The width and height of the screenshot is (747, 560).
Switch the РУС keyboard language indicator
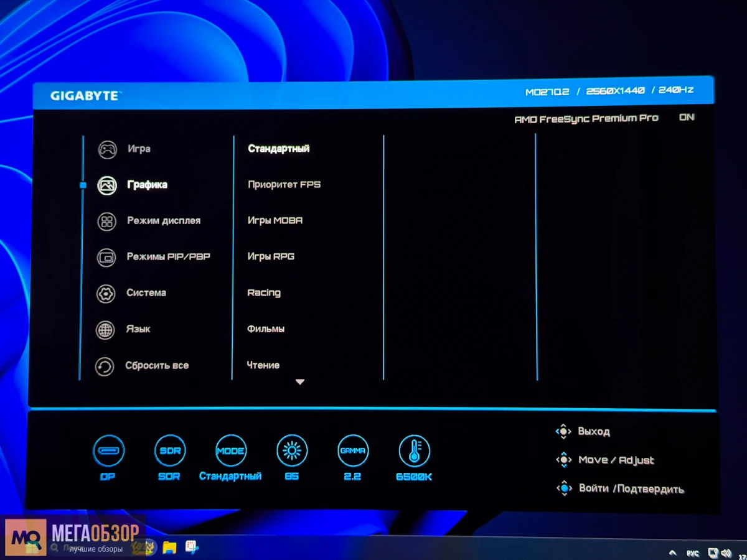[692, 553]
